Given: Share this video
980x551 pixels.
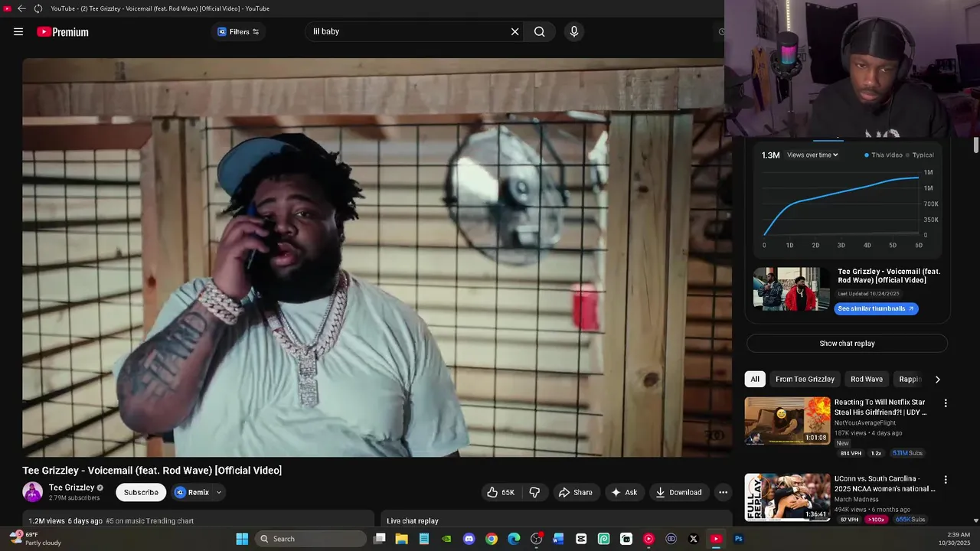Looking at the screenshot, I should tap(576, 492).
